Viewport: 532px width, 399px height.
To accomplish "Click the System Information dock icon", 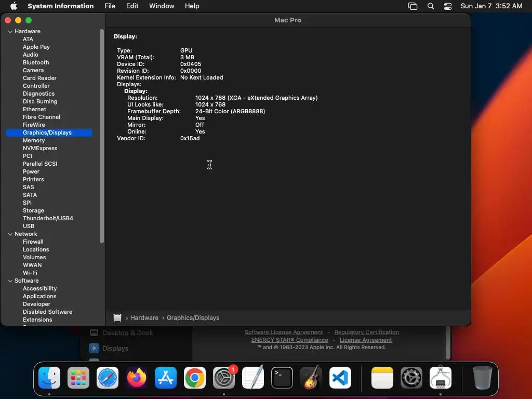I will click(x=441, y=378).
